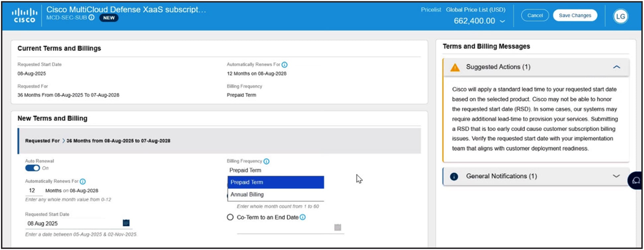This screenshot has width=644, height=250.
Task: Open the LG user avatar menu
Action: (x=620, y=16)
